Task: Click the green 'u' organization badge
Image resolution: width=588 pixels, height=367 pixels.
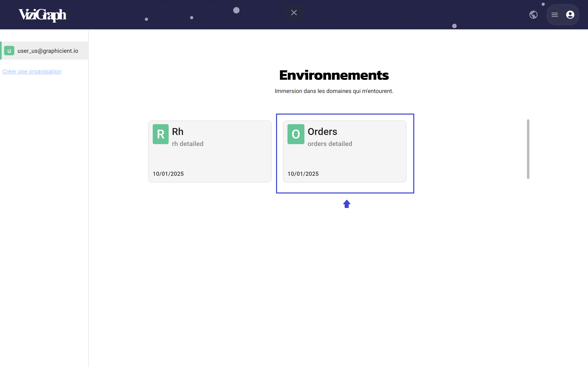Action: click(x=9, y=51)
